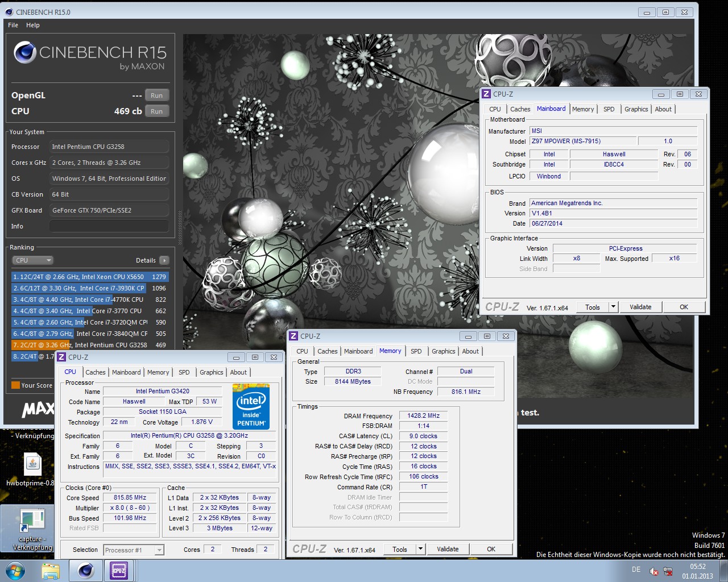Click Tools button in Memory CPU-Z window
This screenshot has width=728, height=582.
(400, 549)
